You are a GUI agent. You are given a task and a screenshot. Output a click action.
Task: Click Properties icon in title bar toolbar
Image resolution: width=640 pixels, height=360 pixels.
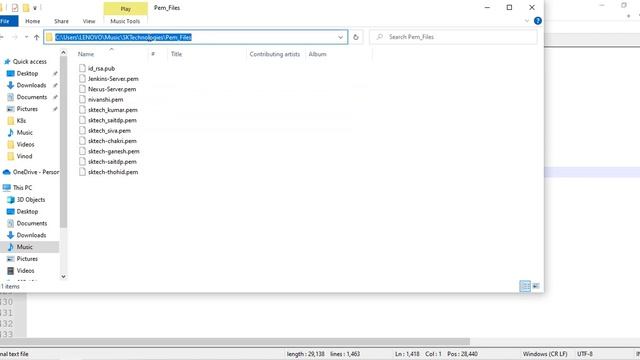coord(15,8)
